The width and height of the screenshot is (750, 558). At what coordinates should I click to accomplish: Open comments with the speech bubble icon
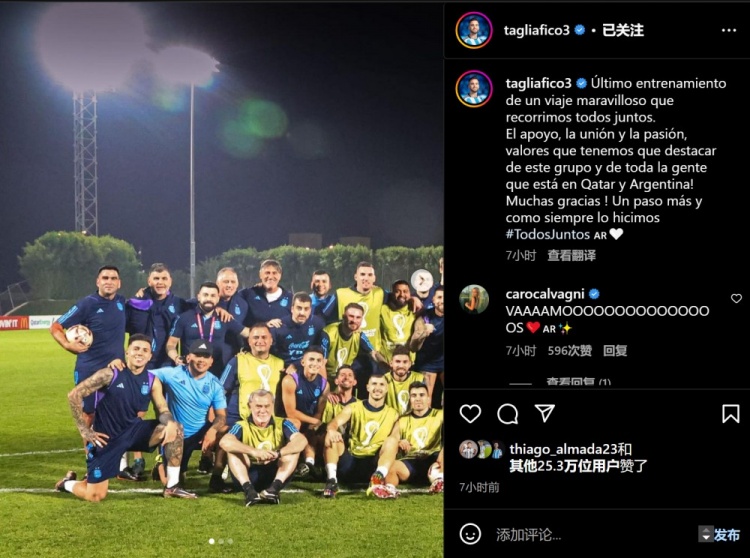(507, 414)
